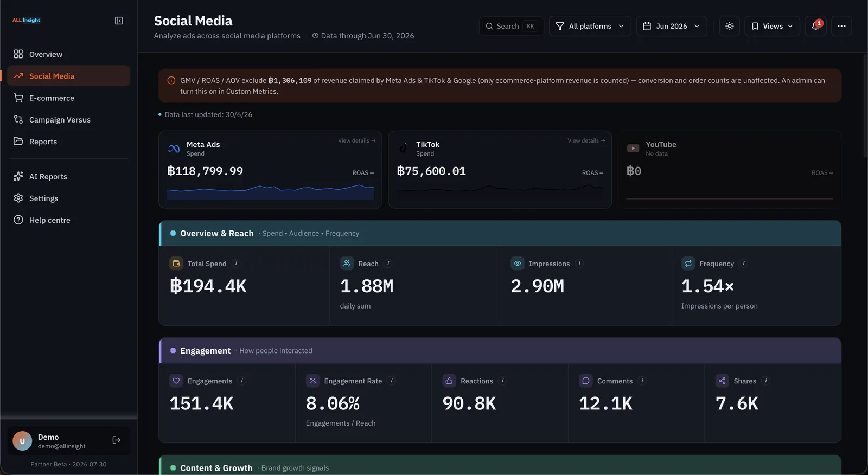Click the Search field
This screenshot has height=475, width=868.
click(512, 26)
